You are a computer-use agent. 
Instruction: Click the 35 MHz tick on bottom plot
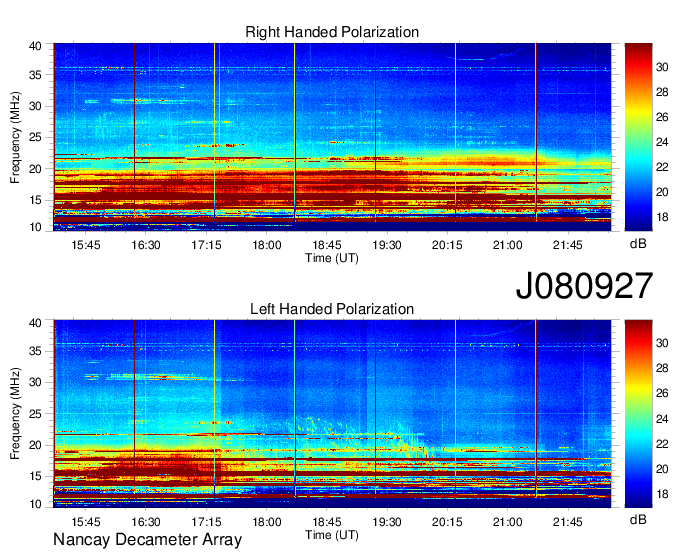point(35,351)
